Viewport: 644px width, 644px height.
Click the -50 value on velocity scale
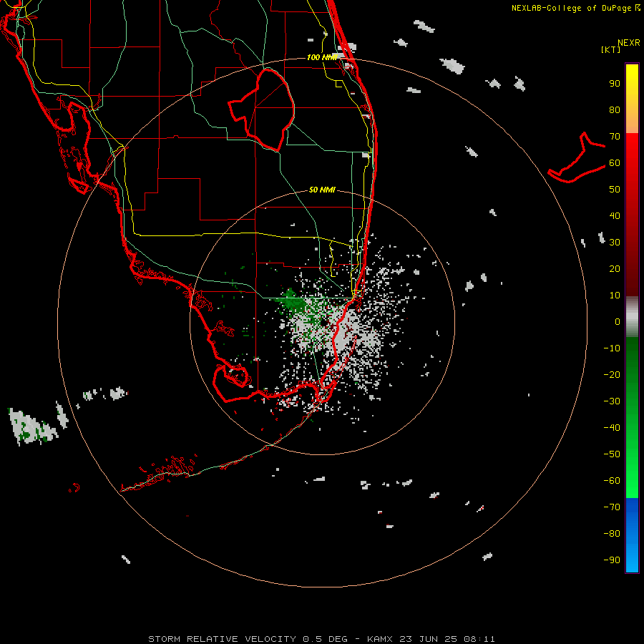click(612, 454)
